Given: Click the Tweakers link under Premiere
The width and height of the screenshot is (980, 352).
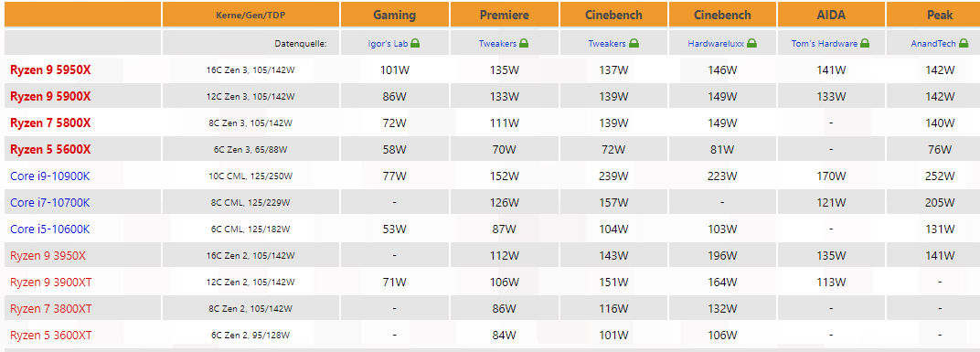Looking at the screenshot, I should [498, 44].
